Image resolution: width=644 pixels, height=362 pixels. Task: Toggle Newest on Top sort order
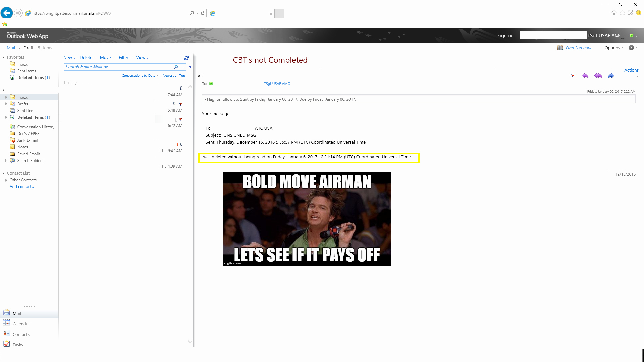[174, 75]
